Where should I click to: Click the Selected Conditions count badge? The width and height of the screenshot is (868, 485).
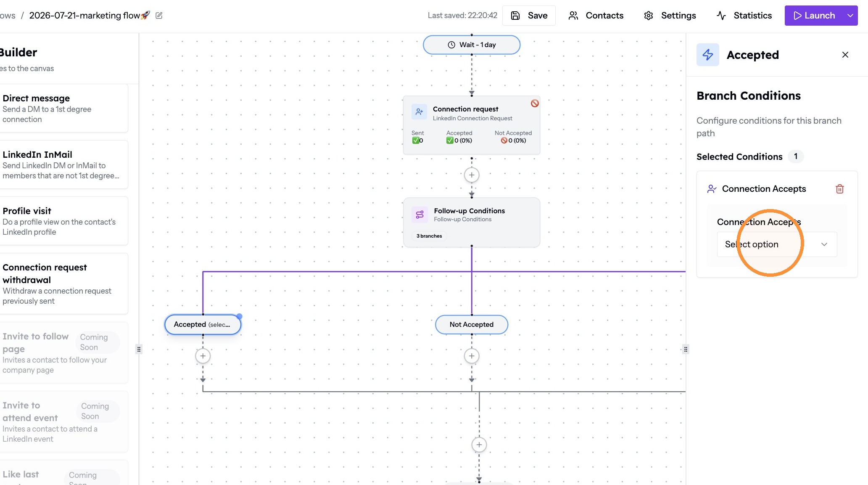tap(795, 156)
